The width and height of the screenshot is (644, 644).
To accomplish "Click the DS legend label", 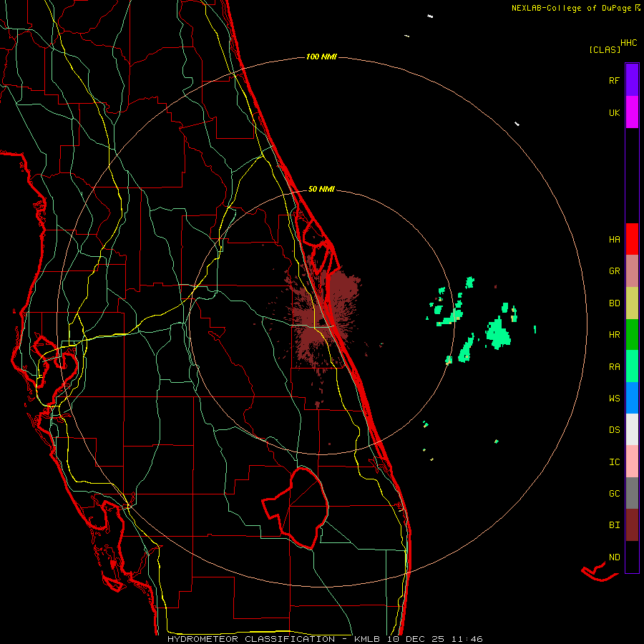I will tap(614, 430).
